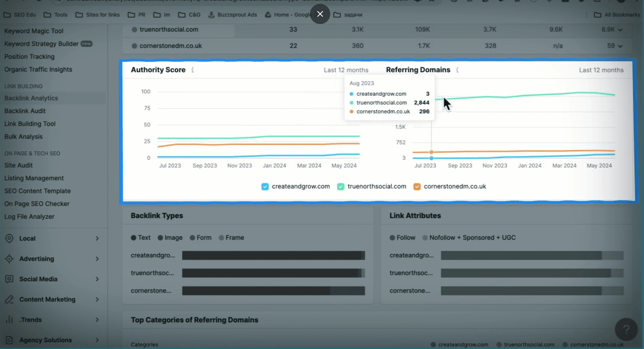The width and height of the screenshot is (644, 349).
Task: Expand the Content Marketing menu chevron
Action: pos(97,300)
